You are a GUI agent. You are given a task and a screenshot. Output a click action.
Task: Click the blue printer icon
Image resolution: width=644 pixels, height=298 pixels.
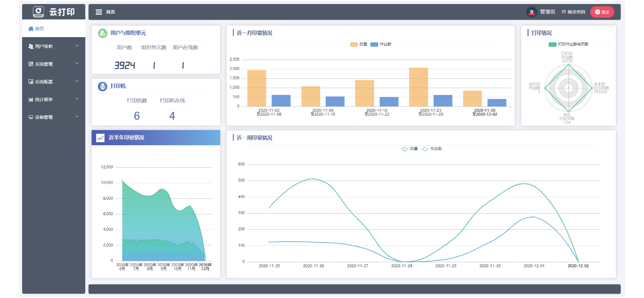[103, 86]
